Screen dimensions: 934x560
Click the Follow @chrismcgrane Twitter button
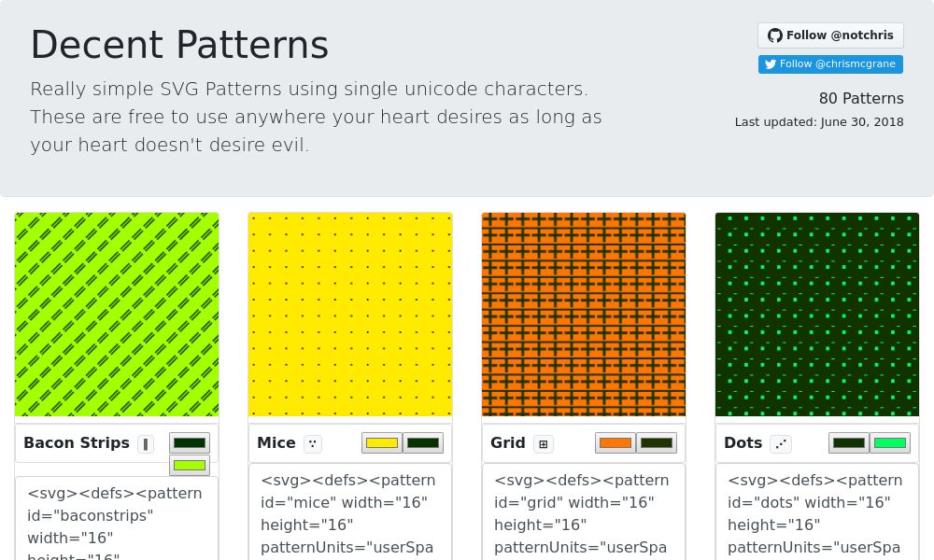[x=831, y=64]
